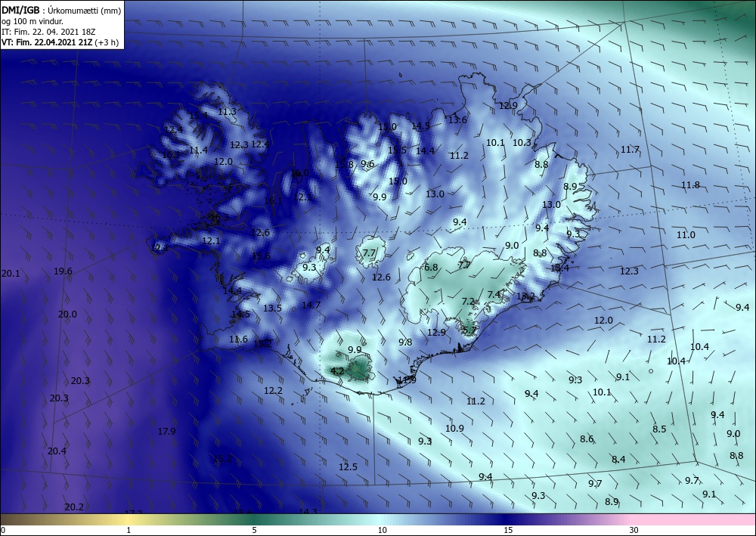Click the legend tick label "15"
Viewport: 756px width, 536px height.
tap(508, 530)
